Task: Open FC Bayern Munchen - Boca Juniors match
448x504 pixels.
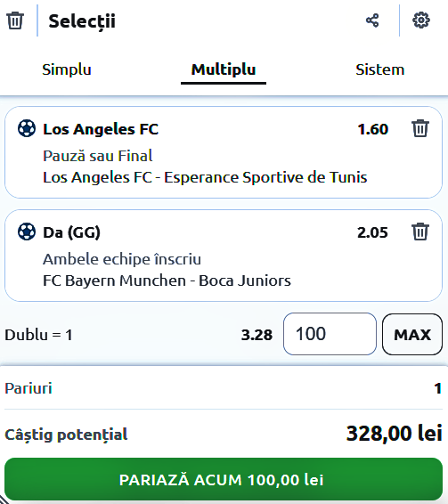Action: click(x=167, y=280)
